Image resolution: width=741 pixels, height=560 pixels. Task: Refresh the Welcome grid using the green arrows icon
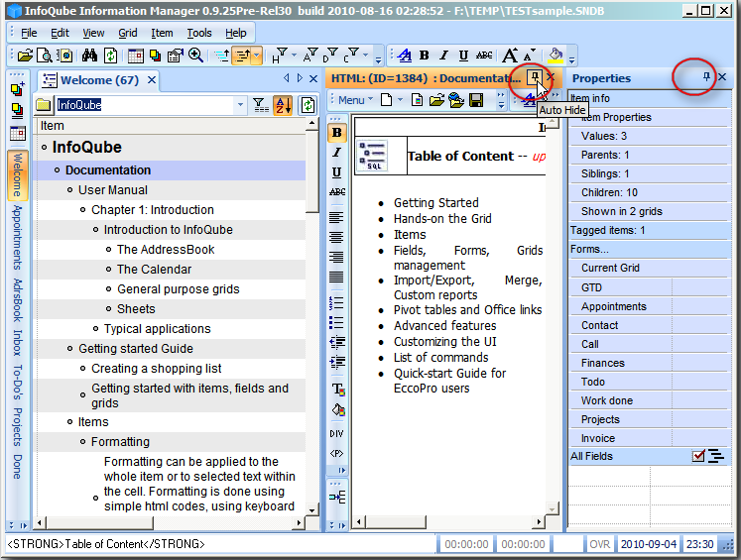tap(308, 105)
